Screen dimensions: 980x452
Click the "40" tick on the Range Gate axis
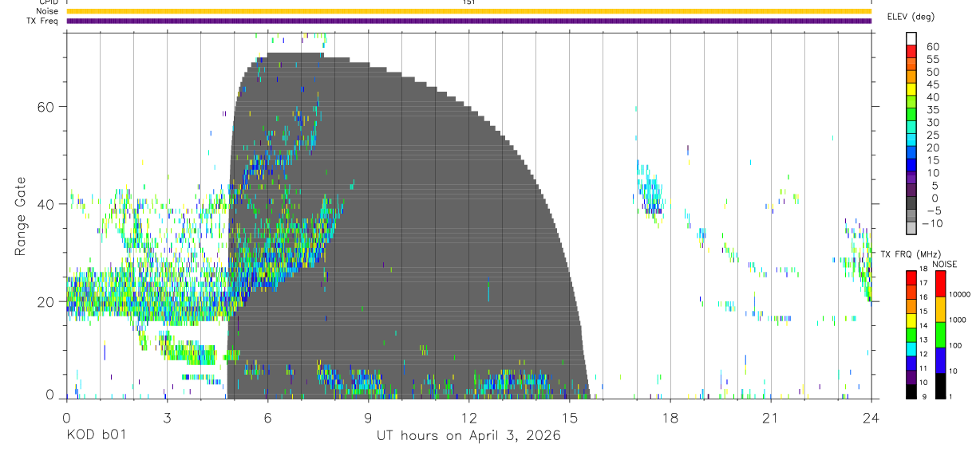[x=47, y=204]
